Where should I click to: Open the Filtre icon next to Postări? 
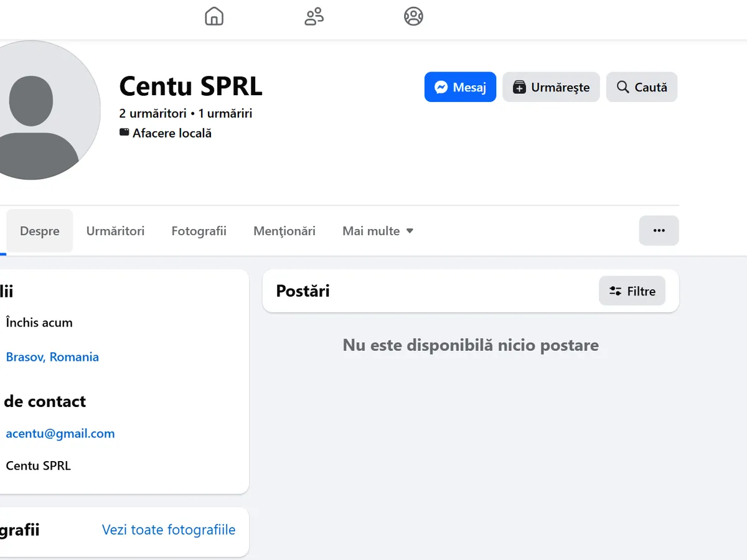point(615,291)
